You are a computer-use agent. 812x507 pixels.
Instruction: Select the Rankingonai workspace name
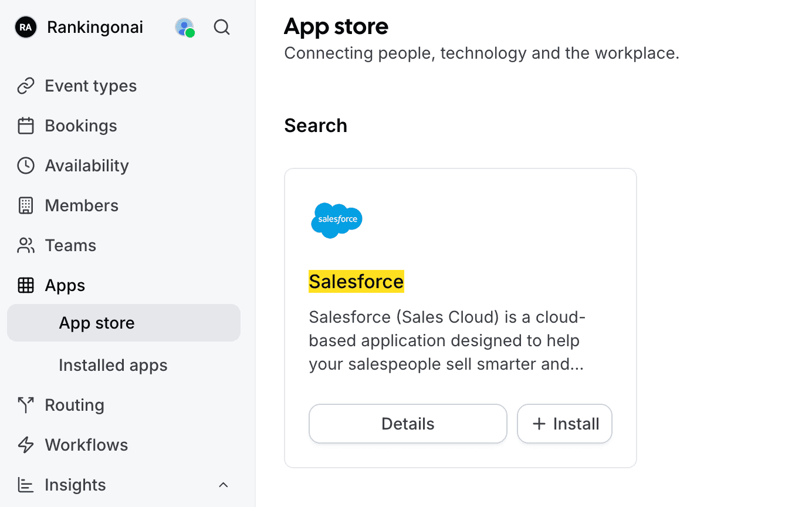94,27
